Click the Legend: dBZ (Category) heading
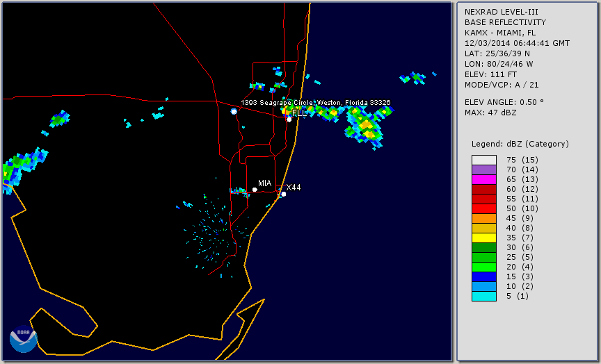The height and width of the screenshot is (364, 601). 520,144
